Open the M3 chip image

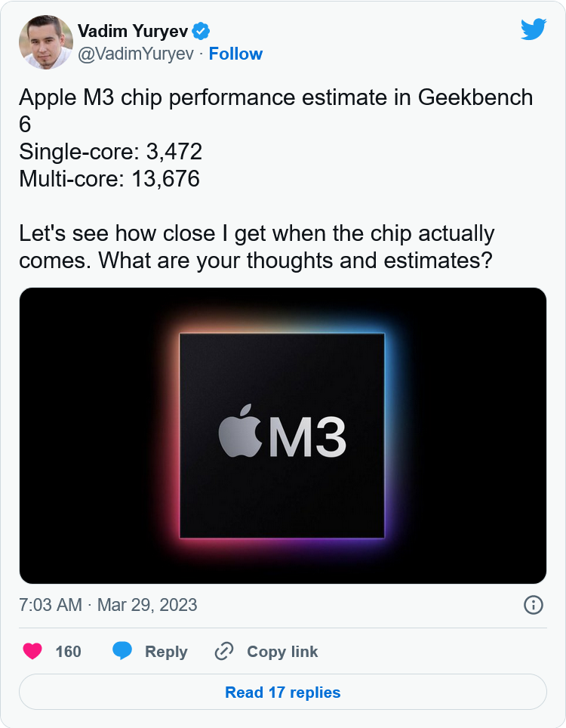[x=283, y=436]
